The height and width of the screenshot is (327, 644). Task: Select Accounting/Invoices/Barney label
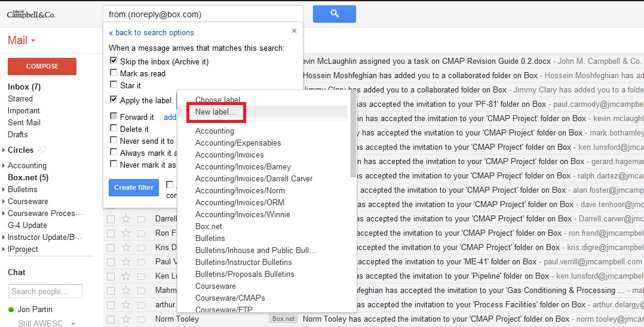tap(243, 166)
